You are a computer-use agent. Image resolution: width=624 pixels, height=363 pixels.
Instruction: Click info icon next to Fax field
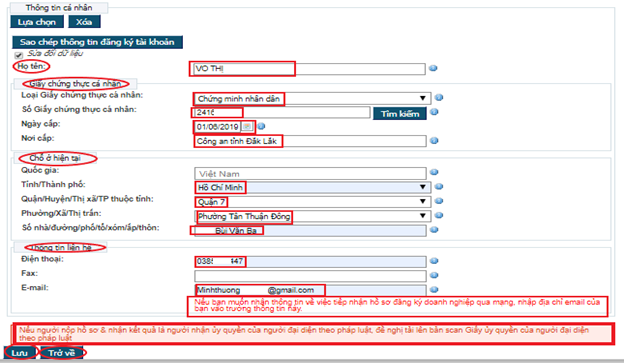pyautogui.click(x=434, y=275)
